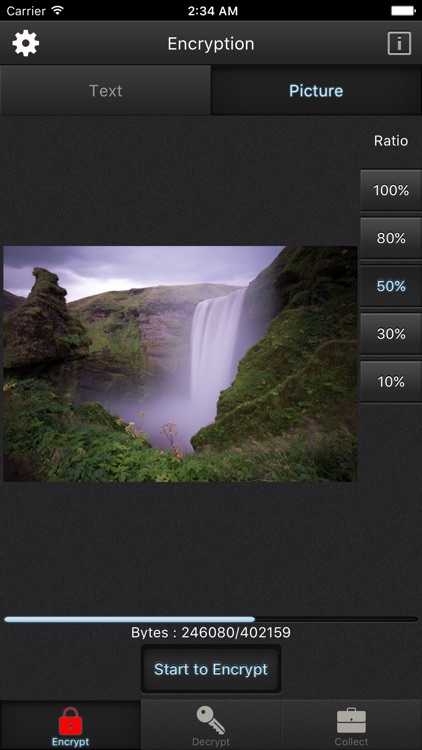Tap the Ratio heading label

click(391, 141)
